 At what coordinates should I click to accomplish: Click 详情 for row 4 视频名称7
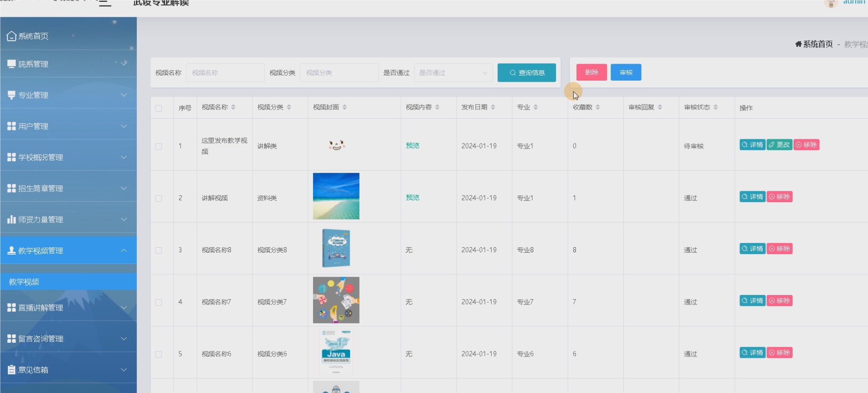coord(752,301)
